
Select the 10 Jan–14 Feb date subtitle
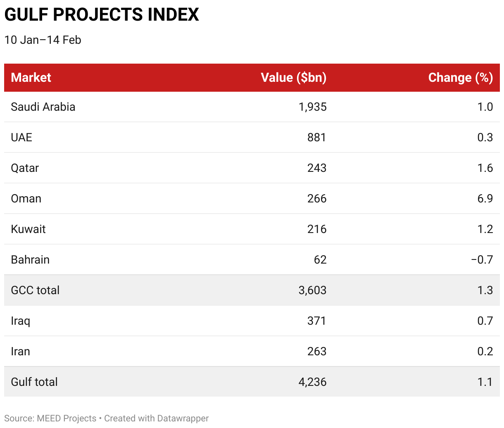pyautogui.click(x=43, y=40)
